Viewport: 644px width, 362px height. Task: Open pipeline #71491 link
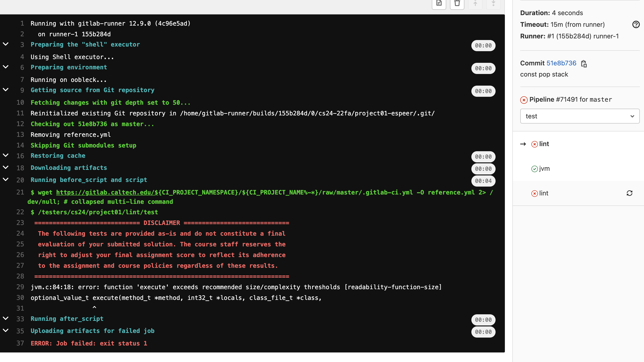click(567, 100)
